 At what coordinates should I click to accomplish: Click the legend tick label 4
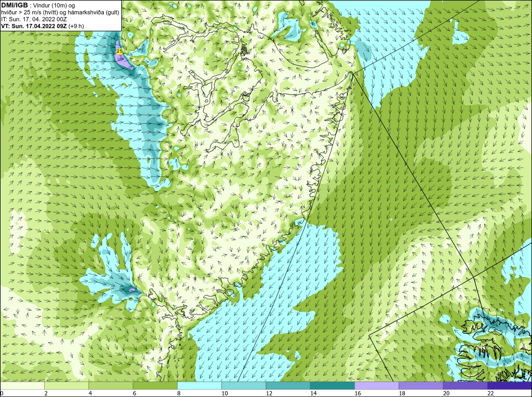click(90, 393)
